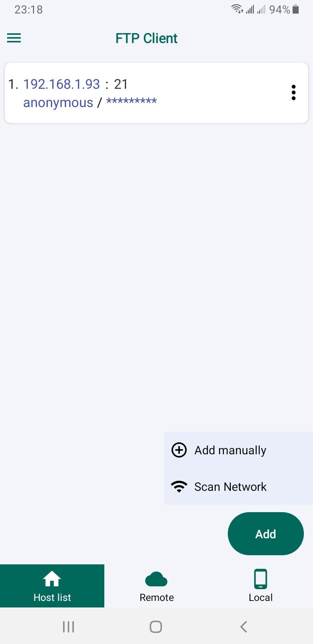Tap the Android home navigation button
Screen dimensions: 313x644
[156, 627]
